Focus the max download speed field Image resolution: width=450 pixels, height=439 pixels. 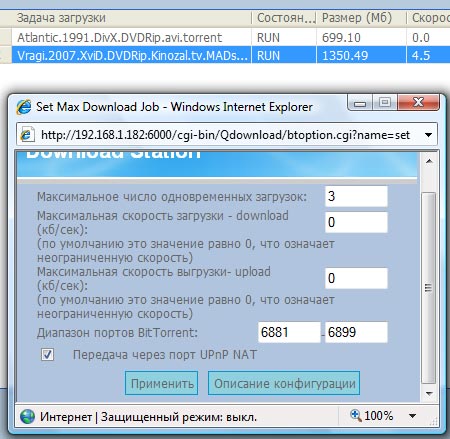(356, 222)
